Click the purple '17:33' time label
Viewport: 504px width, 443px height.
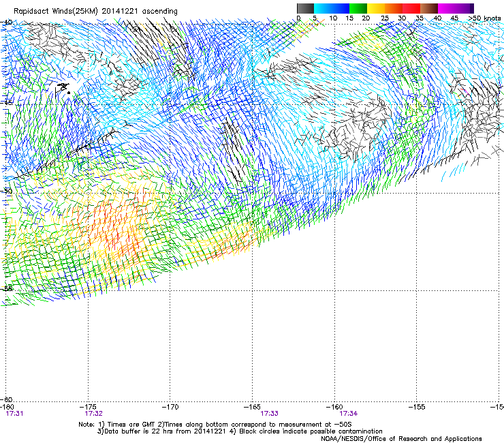(269, 414)
